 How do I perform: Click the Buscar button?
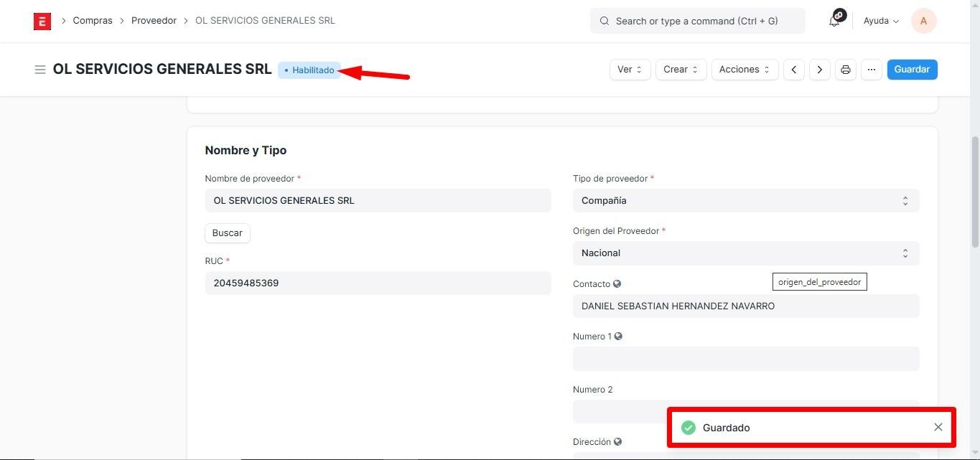click(x=227, y=233)
